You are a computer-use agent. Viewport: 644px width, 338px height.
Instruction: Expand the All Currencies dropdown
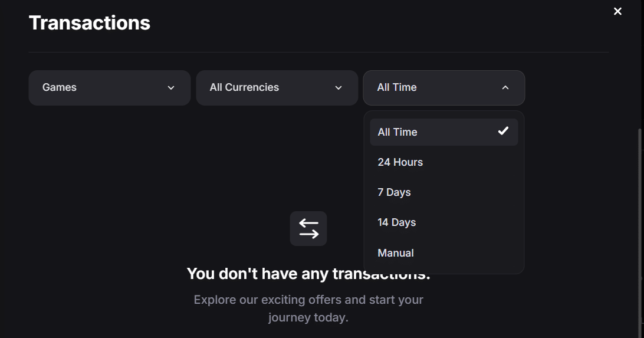point(277,88)
